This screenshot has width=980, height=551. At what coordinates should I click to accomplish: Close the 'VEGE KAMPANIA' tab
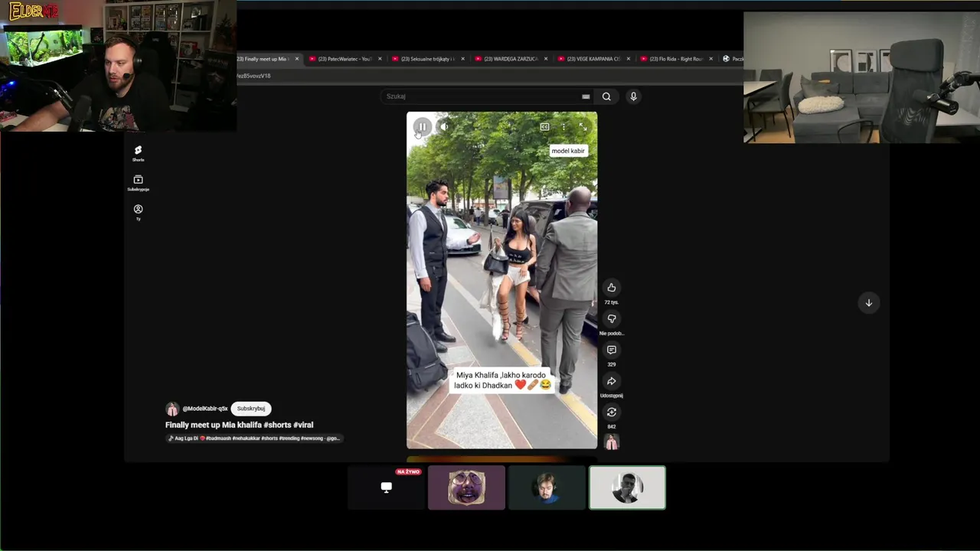pos(629,59)
